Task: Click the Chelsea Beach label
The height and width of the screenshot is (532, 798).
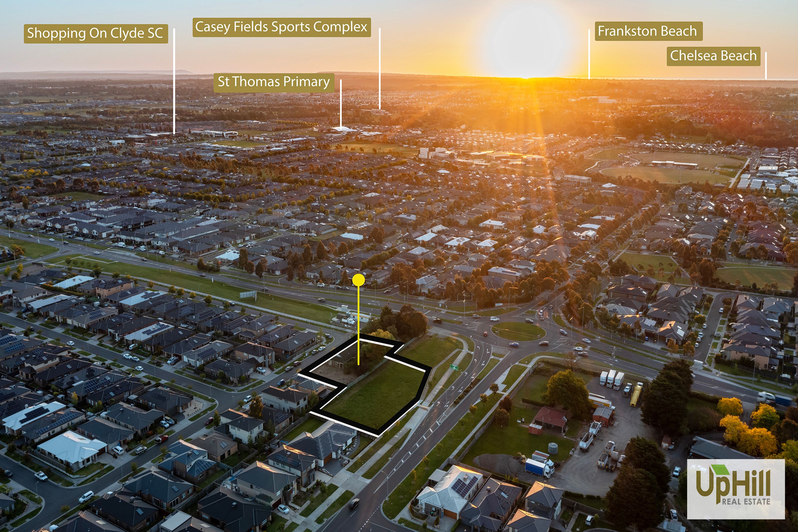Action: [x=713, y=56]
